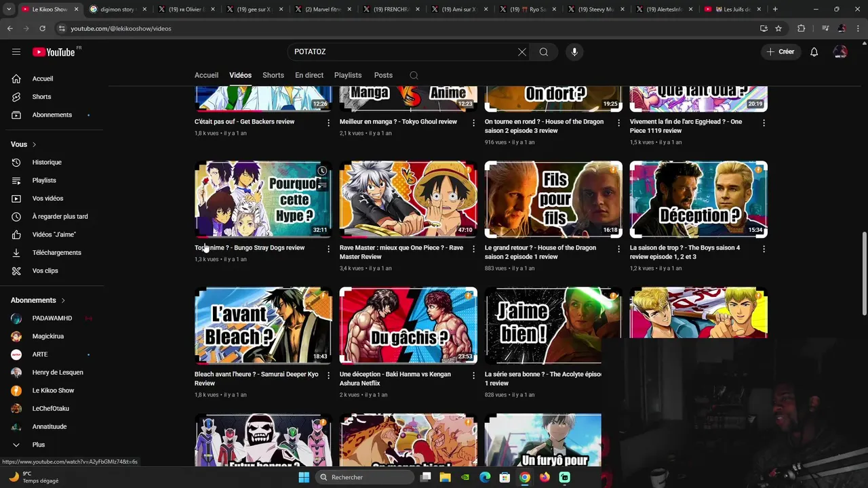Switch to the Shorts channel tab

point(273,75)
